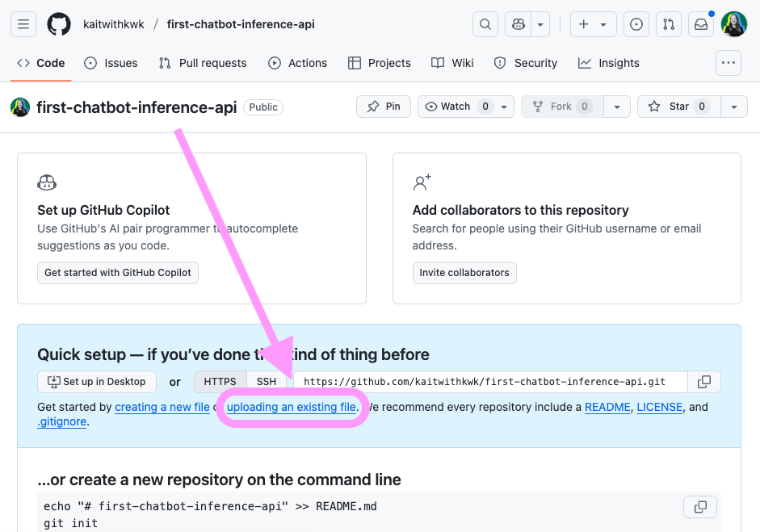The image size is (760, 532).
Task: Expand the Fork options dropdown arrow
Action: [617, 107]
